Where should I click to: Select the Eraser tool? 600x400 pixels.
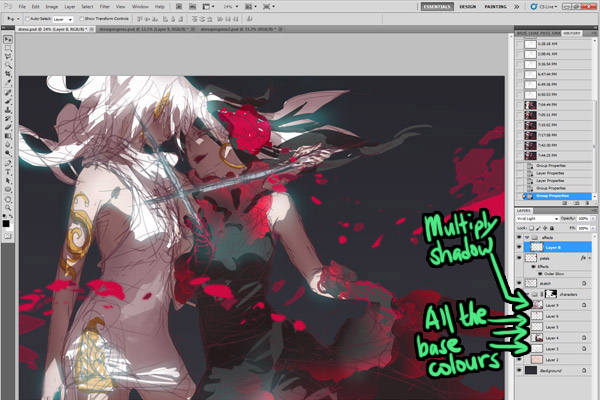(8, 127)
